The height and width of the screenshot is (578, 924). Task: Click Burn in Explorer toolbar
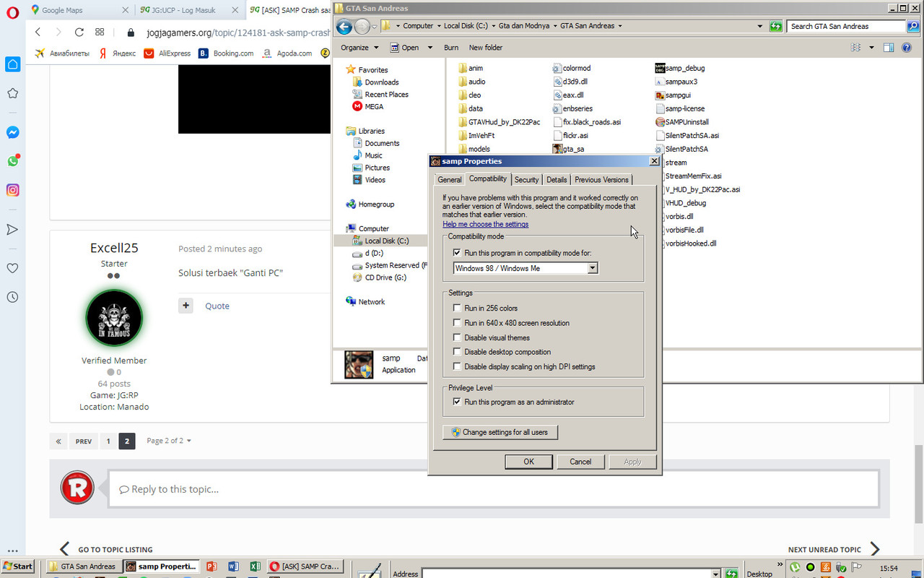point(451,48)
